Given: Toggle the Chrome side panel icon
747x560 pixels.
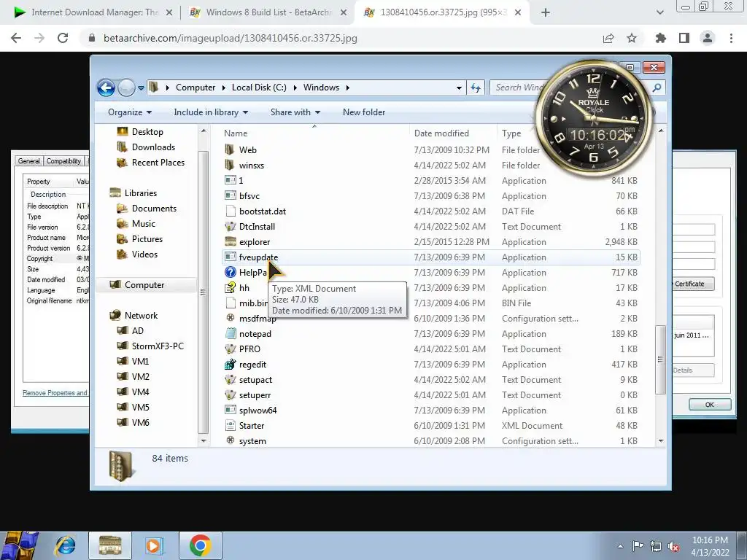Looking at the screenshot, I should (x=684, y=38).
